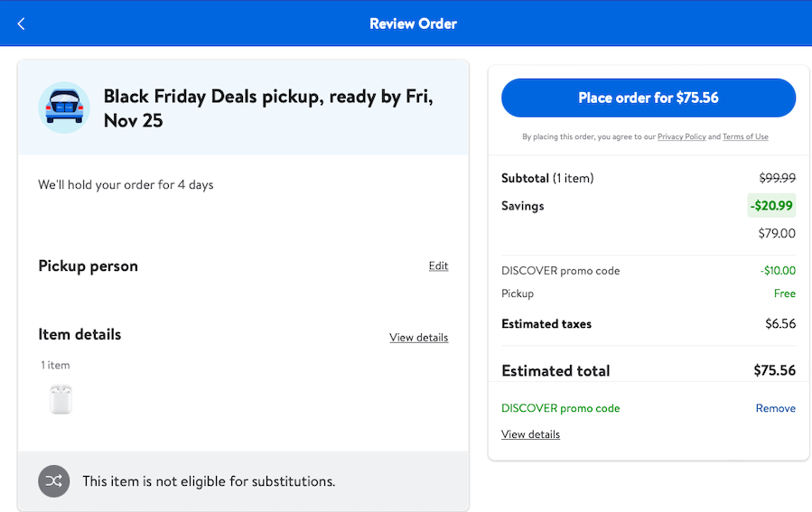Click the Review Order page title
This screenshot has height=512, width=812.
[x=413, y=23]
